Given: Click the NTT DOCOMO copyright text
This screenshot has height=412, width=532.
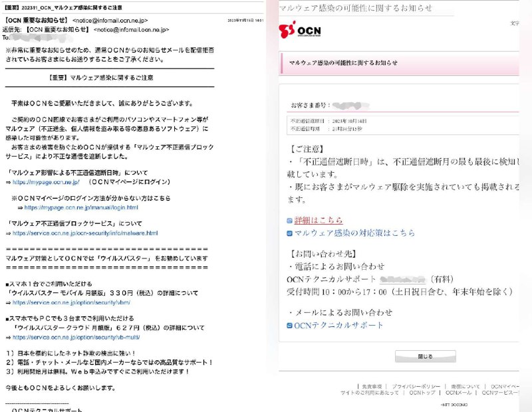Looking at the screenshot, I should point(454,405).
